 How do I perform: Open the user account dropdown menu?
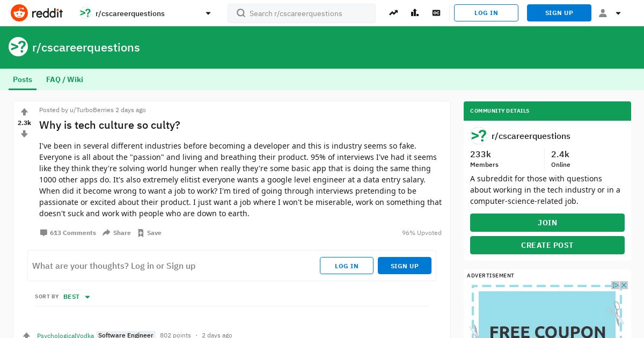(x=610, y=13)
